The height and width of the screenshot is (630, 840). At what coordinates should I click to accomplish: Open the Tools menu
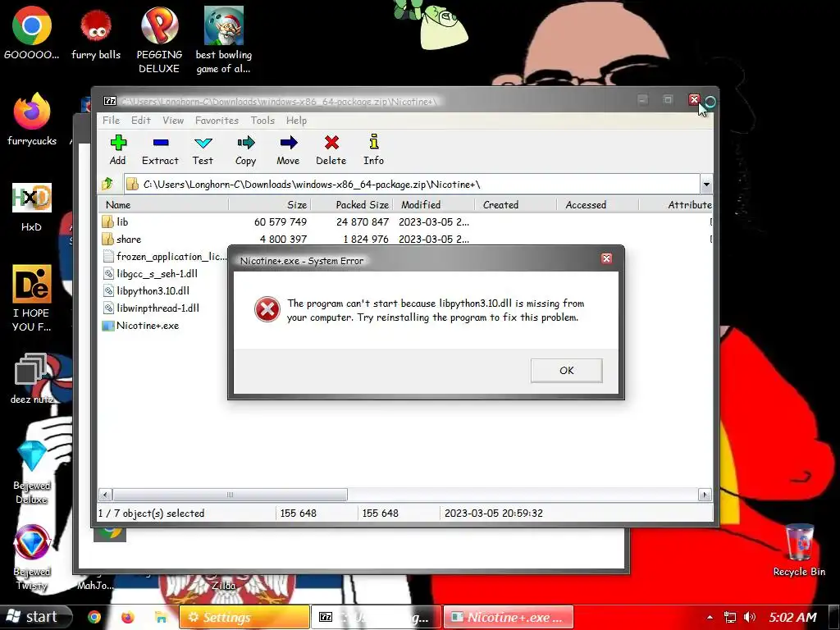tap(262, 121)
